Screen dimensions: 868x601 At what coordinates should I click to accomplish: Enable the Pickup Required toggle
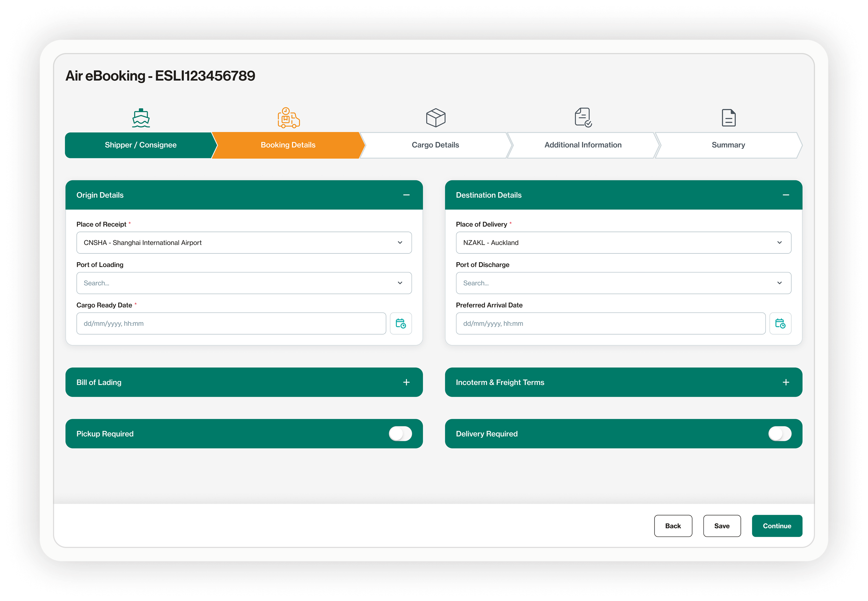[400, 434]
